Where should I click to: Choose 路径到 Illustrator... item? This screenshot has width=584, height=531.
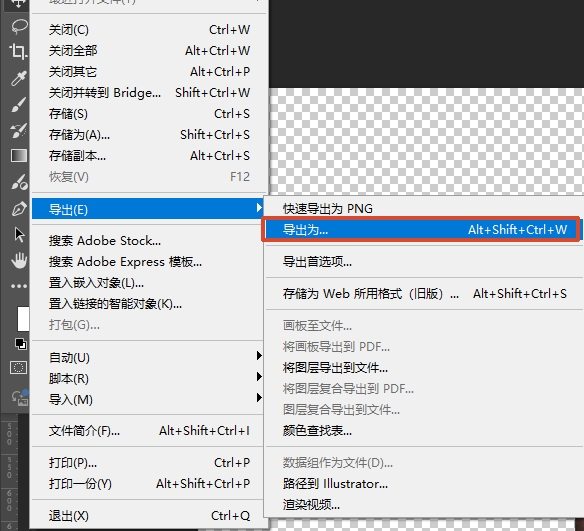[x=424, y=484]
